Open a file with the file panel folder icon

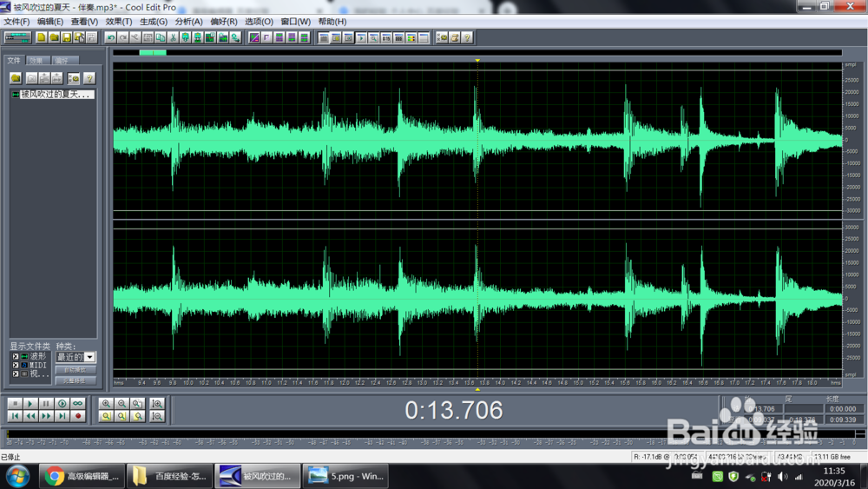coord(16,78)
